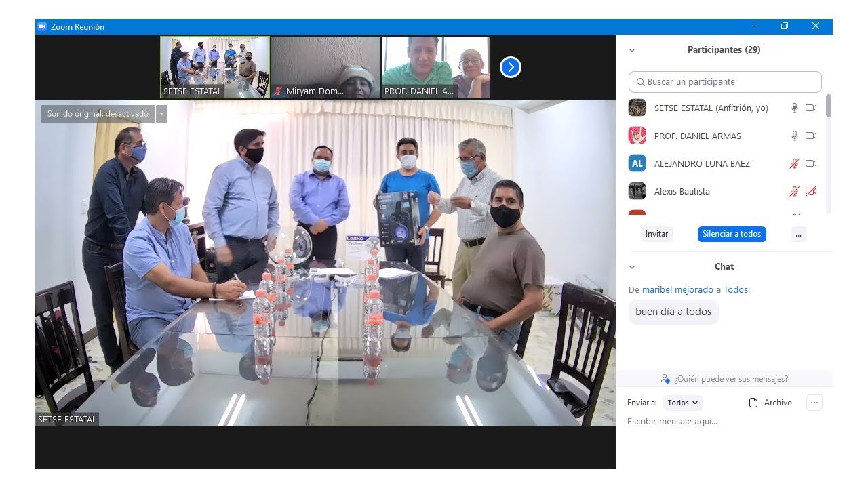The height and width of the screenshot is (488, 868).
Task: Click the Buscar un participante search field
Action: pos(725,81)
